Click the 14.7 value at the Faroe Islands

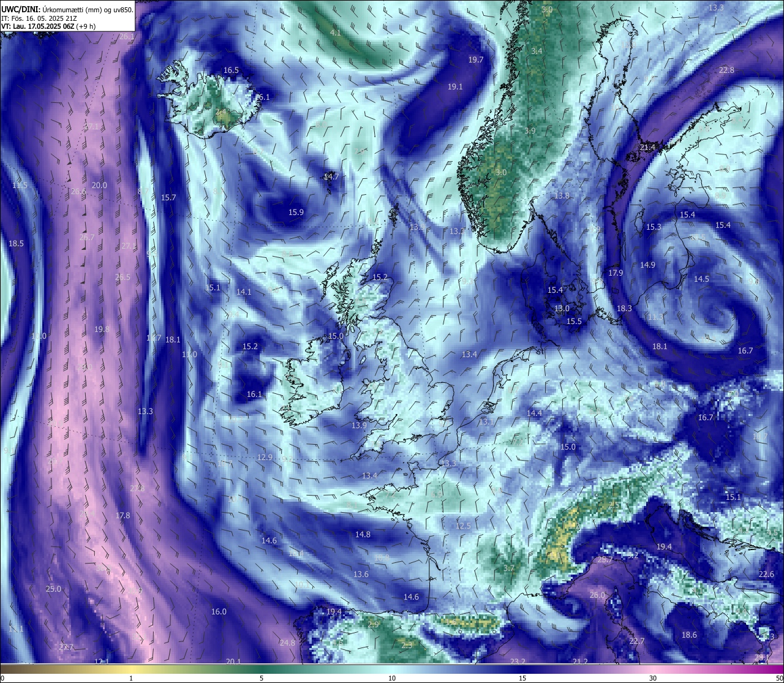click(331, 176)
